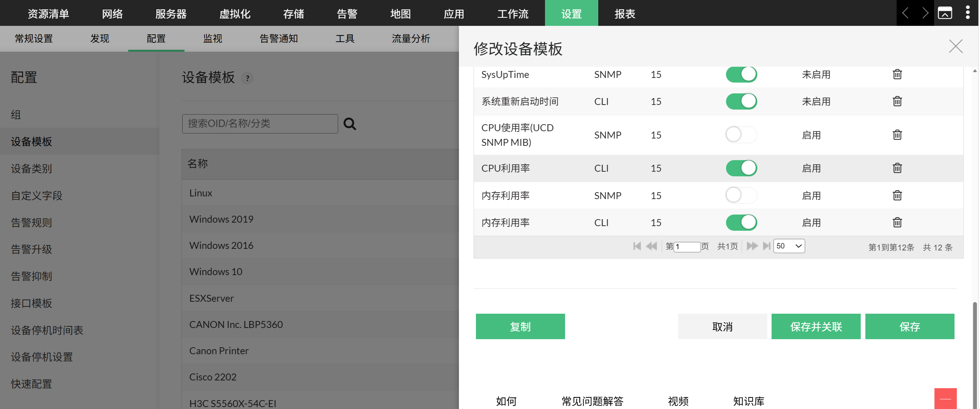
Task: Toggle the CPU利用率 CLI switch
Action: [x=741, y=168]
